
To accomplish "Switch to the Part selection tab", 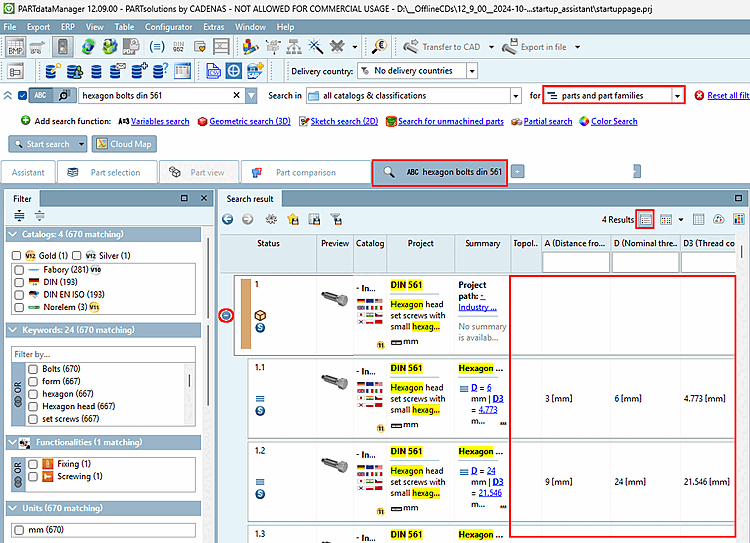I will point(107,172).
